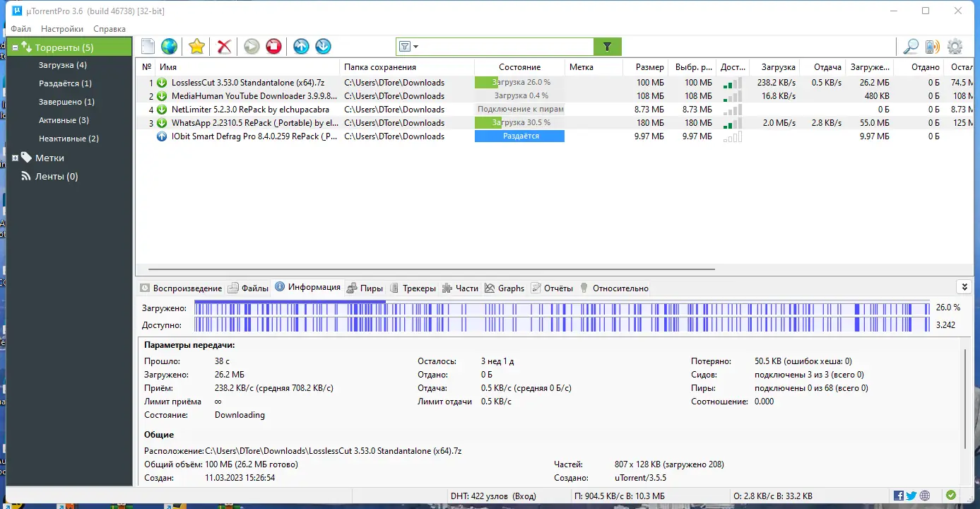Open the Файл menu

pyautogui.click(x=20, y=29)
